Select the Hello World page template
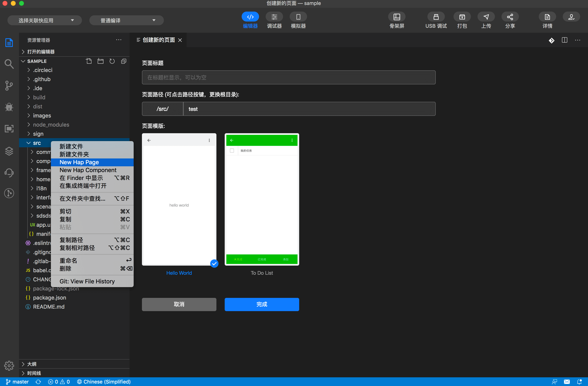Screen dimensions: 588x386 pos(179,199)
